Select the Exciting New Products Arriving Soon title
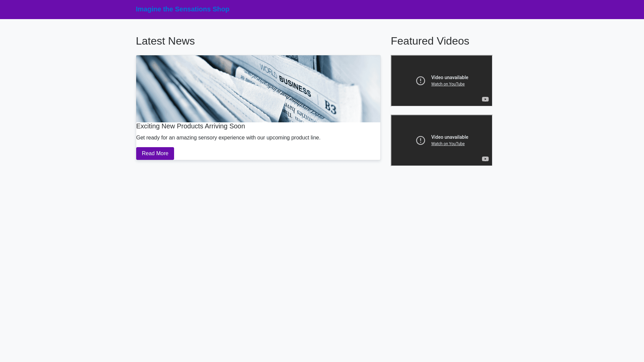 [x=190, y=126]
